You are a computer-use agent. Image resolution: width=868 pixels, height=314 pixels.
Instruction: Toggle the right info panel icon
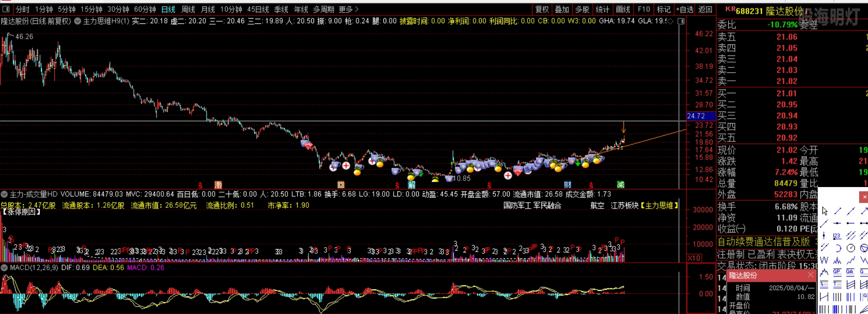(681, 21)
